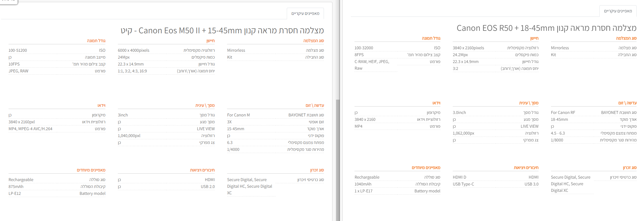Click the 'USB Type-C' connector value
Image resolution: width=644 pixels, height=221 pixels.
click(x=463, y=184)
